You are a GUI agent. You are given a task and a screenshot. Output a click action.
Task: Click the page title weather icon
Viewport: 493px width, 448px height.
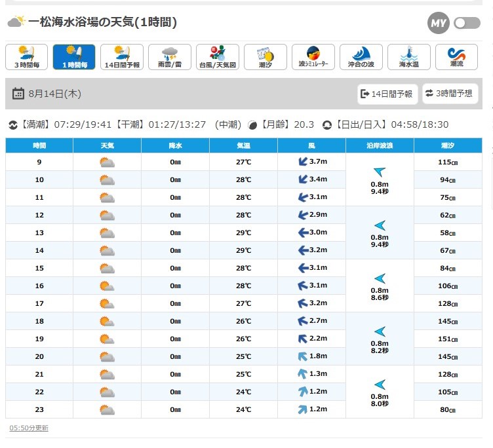pos(16,22)
